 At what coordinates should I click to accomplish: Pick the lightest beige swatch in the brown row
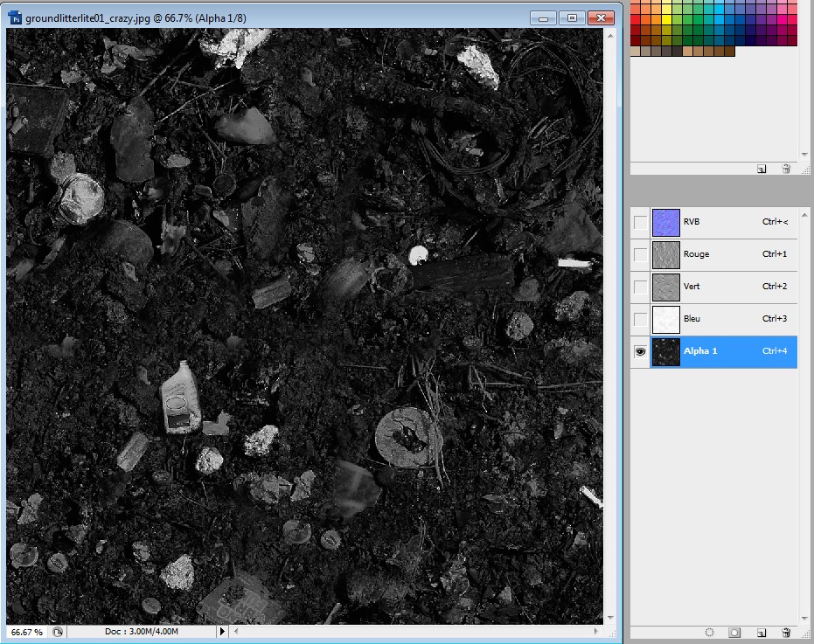pyautogui.click(x=636, y=52)
